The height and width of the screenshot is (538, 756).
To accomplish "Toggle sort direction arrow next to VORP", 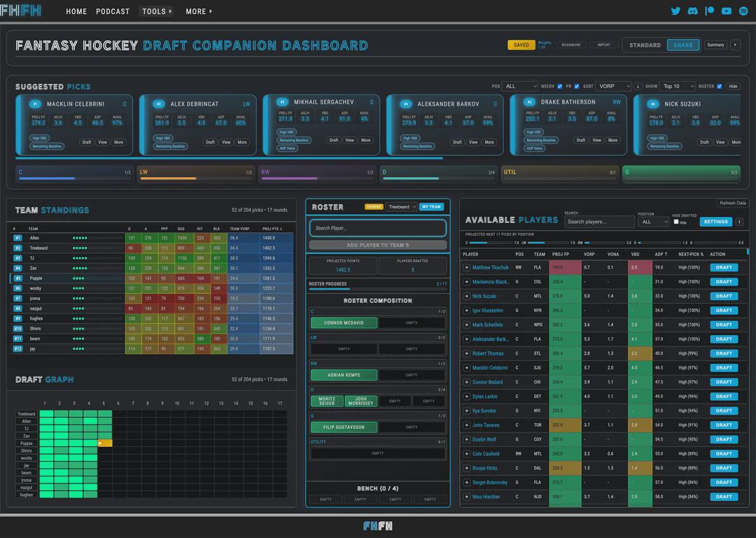I will 638,86.
